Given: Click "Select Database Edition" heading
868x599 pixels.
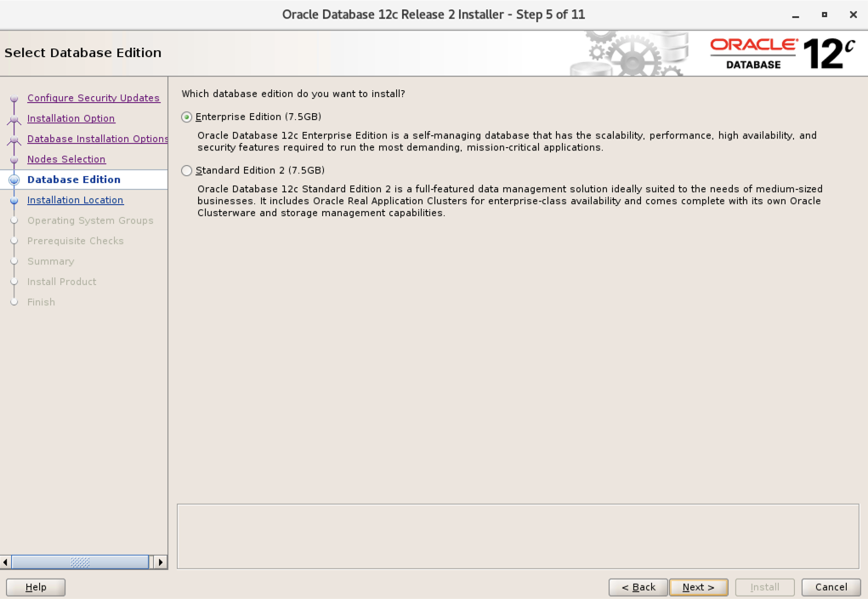Looking at the screenshot, I should pos(83,53).
